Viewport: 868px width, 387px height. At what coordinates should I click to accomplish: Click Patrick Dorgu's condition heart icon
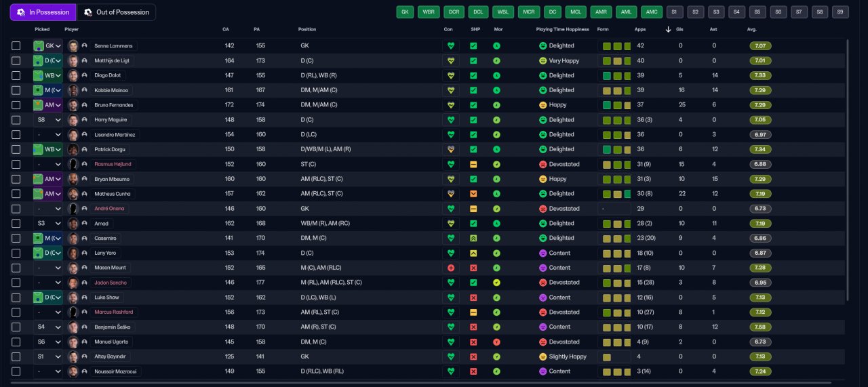[450, 149]
